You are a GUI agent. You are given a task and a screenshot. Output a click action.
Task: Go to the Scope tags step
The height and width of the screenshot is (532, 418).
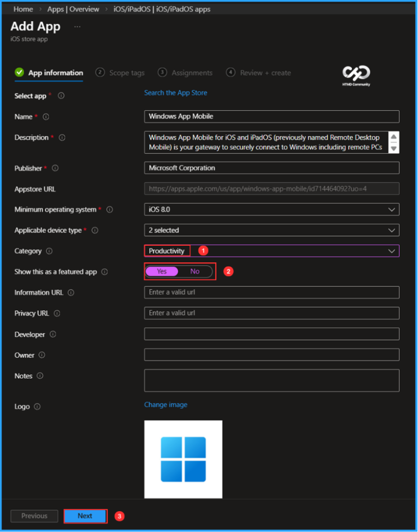point(126,73)
